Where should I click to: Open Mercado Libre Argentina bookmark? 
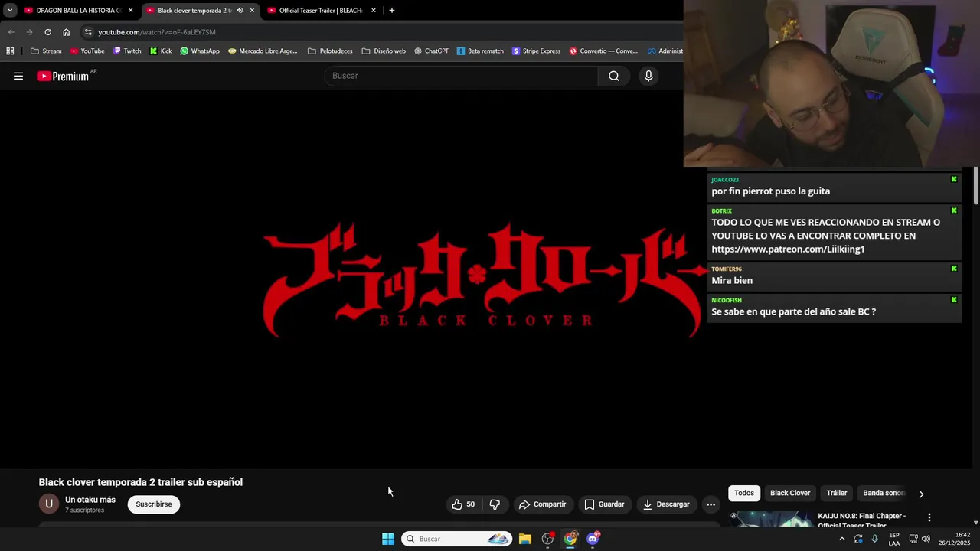click(x=263, y=51)
